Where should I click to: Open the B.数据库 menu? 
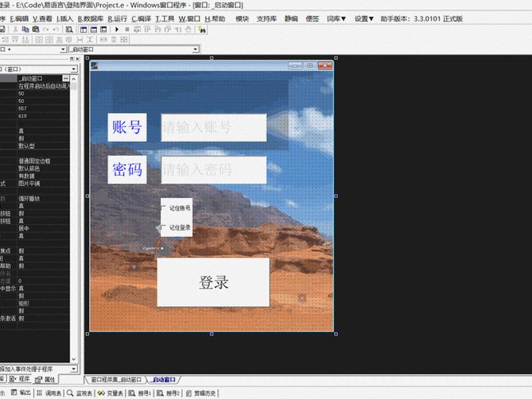coord(90,19)
